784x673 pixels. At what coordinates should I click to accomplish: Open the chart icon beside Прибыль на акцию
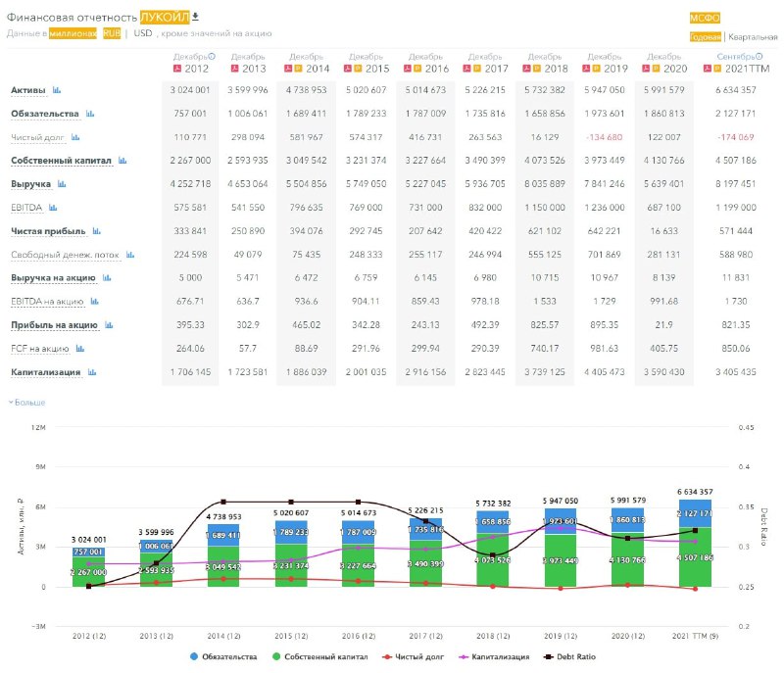click(109, 325)
